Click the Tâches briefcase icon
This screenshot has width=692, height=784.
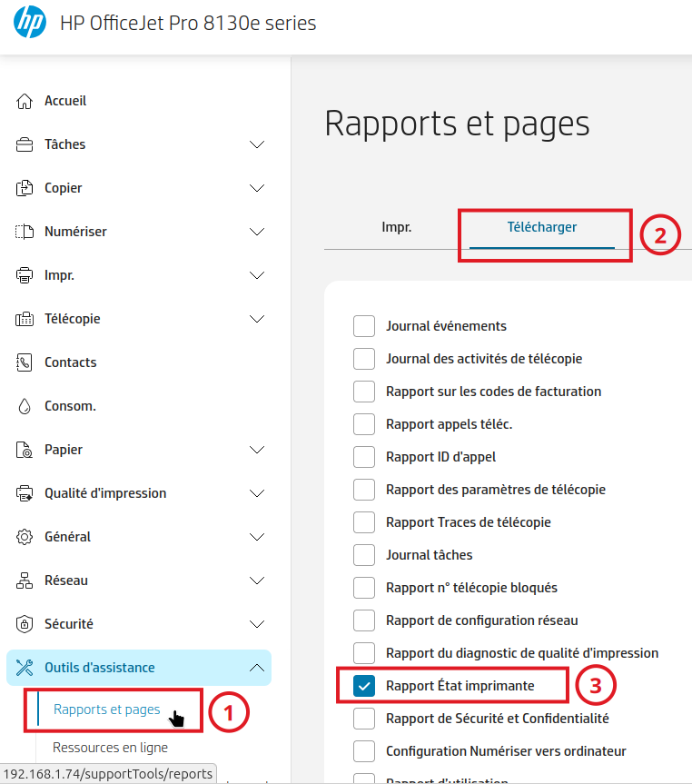point(25,144)
